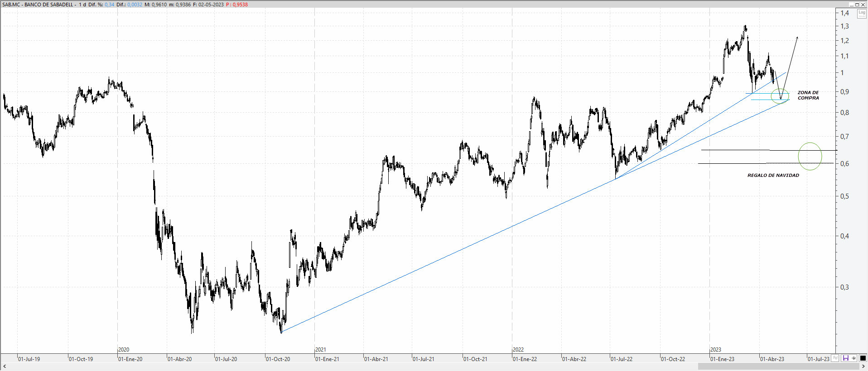Click the 1,2 price axis label
Viewport: 868px width, 371px height.
point(845,41)
